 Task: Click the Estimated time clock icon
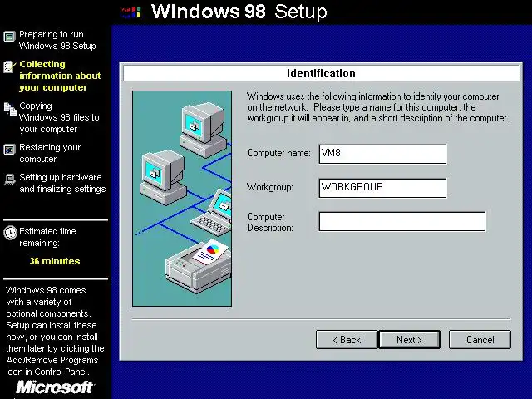pyautogui.click(x=10, y=233)
